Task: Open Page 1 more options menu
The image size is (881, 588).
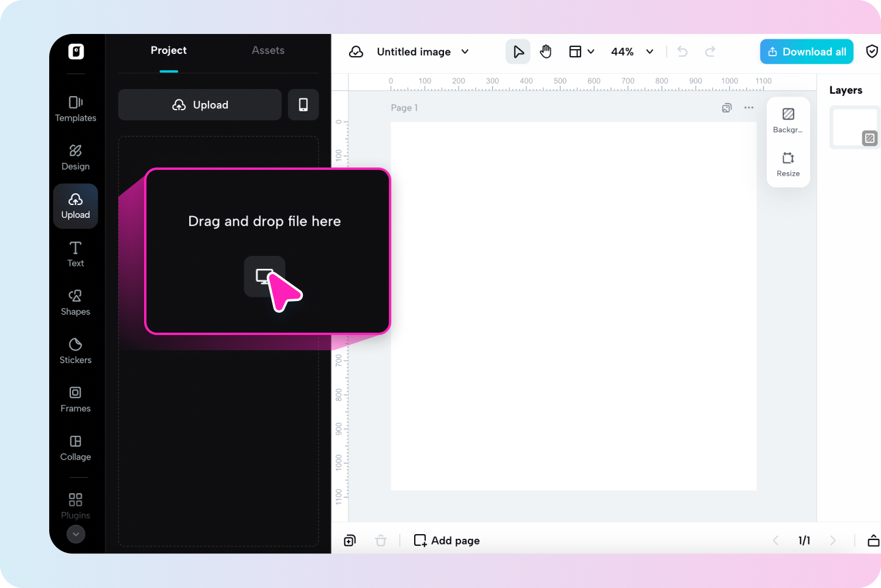Action: point(749,108)
